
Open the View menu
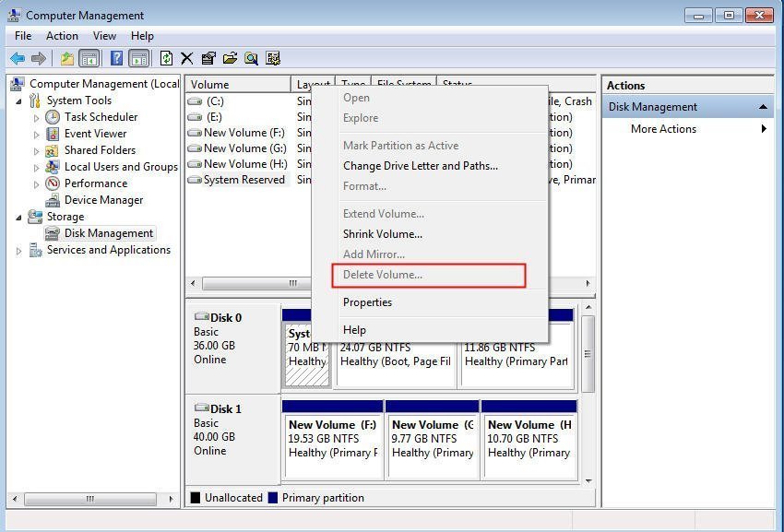104,36
